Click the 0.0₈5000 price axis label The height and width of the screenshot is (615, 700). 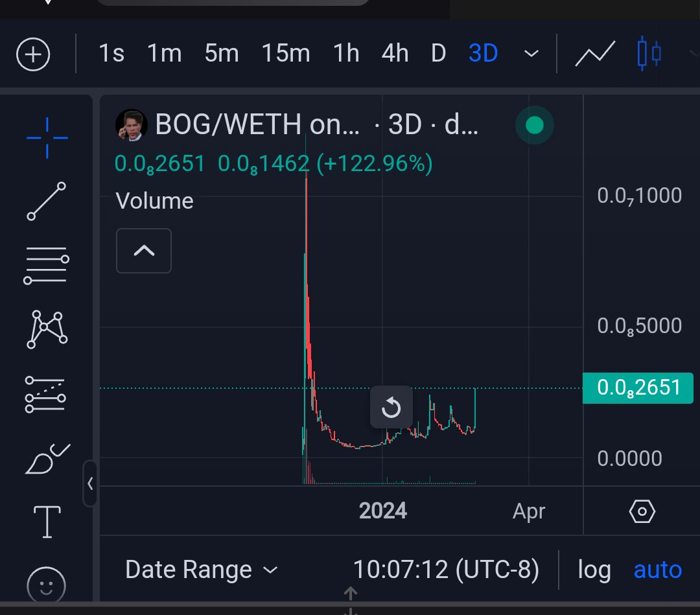[x=639, y=326]
